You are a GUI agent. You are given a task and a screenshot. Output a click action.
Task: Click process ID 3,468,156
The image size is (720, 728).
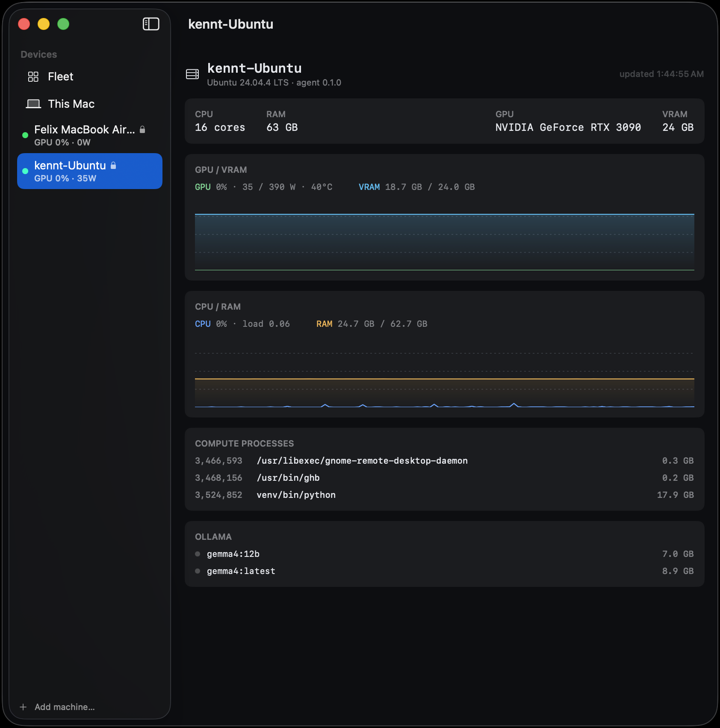218,478
